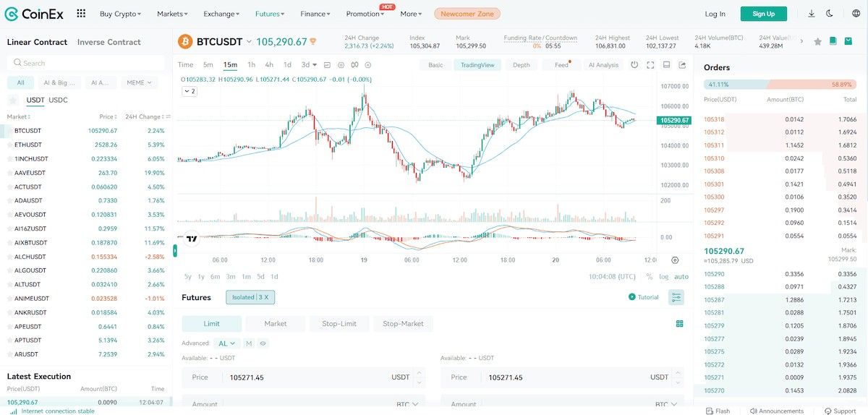Open futures preferences sliders icon

click(676, 297)
